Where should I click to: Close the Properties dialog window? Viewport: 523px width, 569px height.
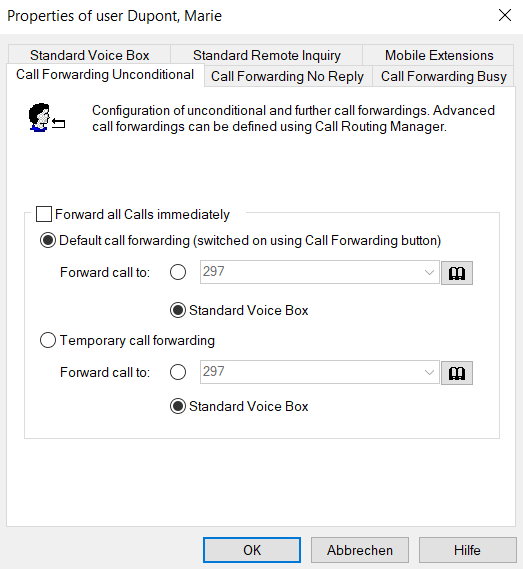point(504,16)
